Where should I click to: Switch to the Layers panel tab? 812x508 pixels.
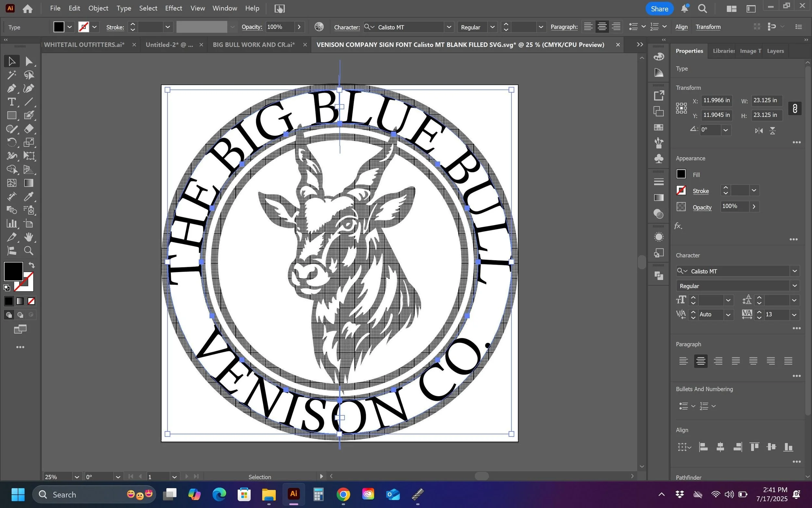tap(775, 51)
